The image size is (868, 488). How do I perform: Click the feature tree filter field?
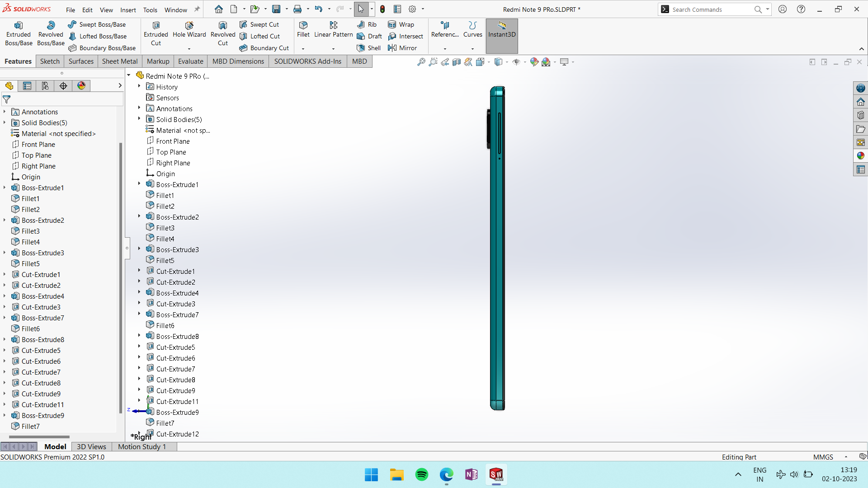[x=62, y=99]
